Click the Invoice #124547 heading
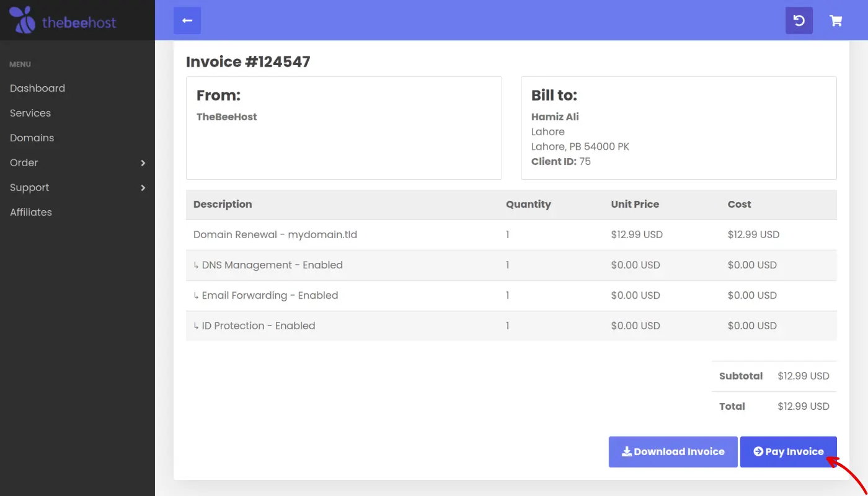868x496 pixels. pyautogui.click(x=248, y=62)
